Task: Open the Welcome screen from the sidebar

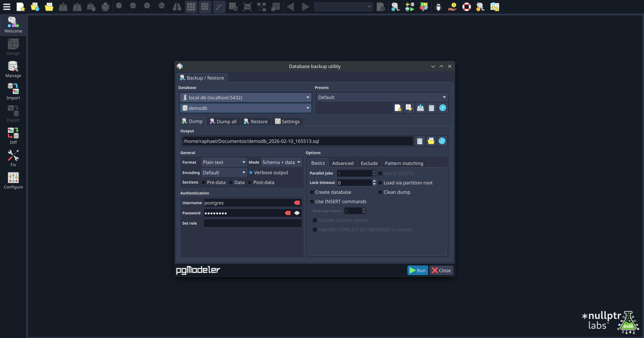Action: coord(13,25)
